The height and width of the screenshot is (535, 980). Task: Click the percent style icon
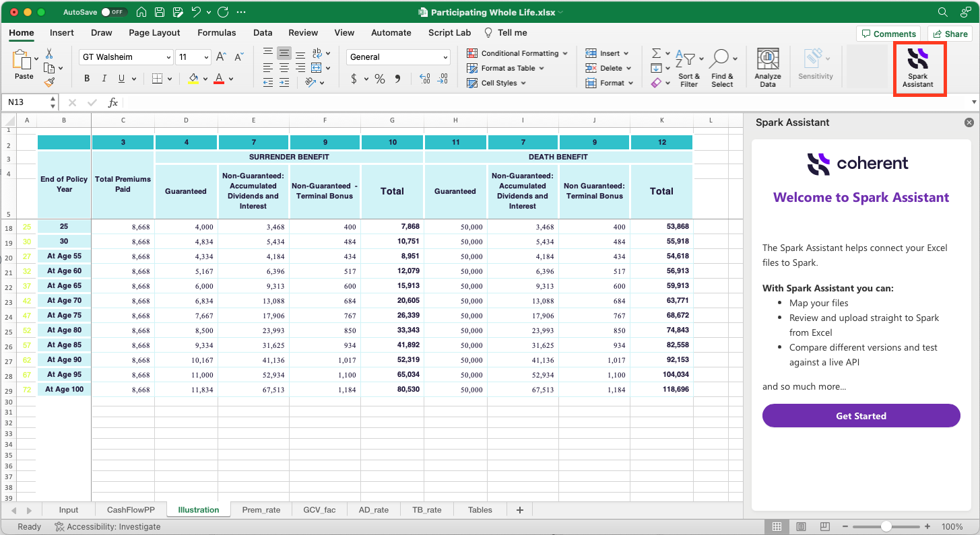pyautogui.click(x=380, y=79)
